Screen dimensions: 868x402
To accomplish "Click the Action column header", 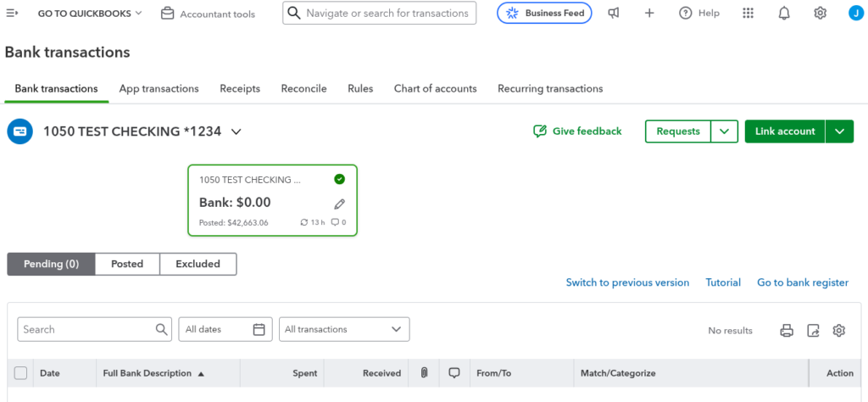I will [840, 373].
